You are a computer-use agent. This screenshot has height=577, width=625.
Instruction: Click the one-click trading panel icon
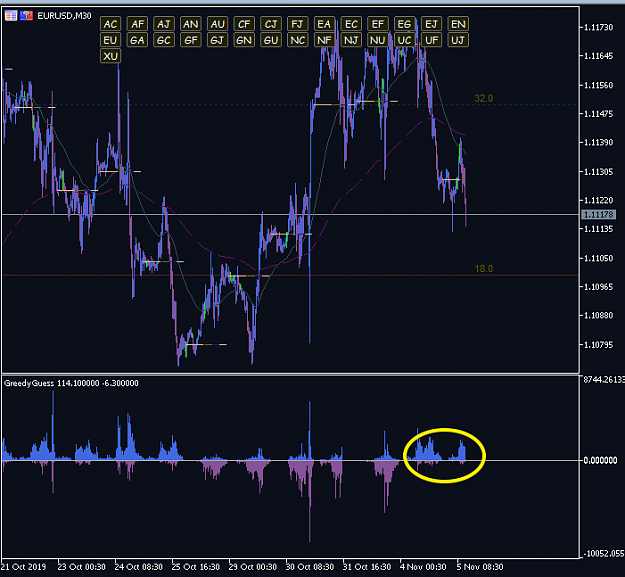pos(26,16)
